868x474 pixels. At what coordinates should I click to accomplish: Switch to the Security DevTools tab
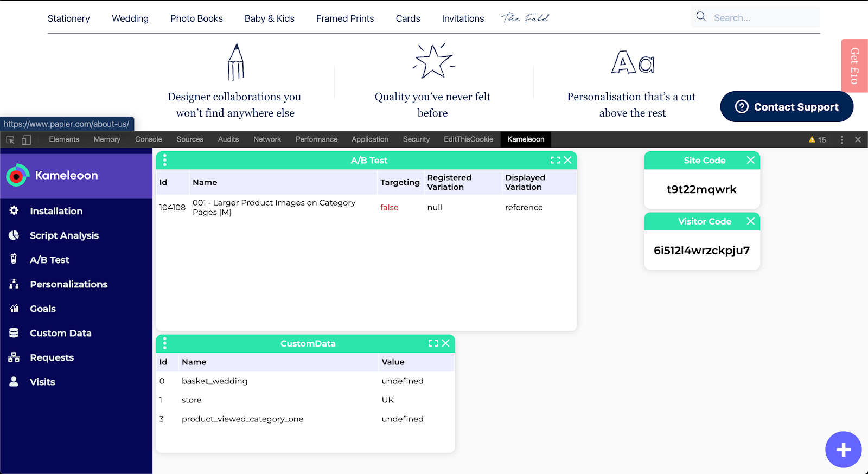click(x=416, y=139)
